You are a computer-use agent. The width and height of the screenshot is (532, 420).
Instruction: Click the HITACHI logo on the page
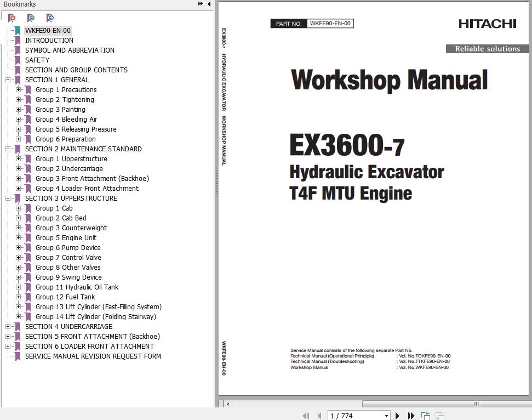tap(487, 24)
